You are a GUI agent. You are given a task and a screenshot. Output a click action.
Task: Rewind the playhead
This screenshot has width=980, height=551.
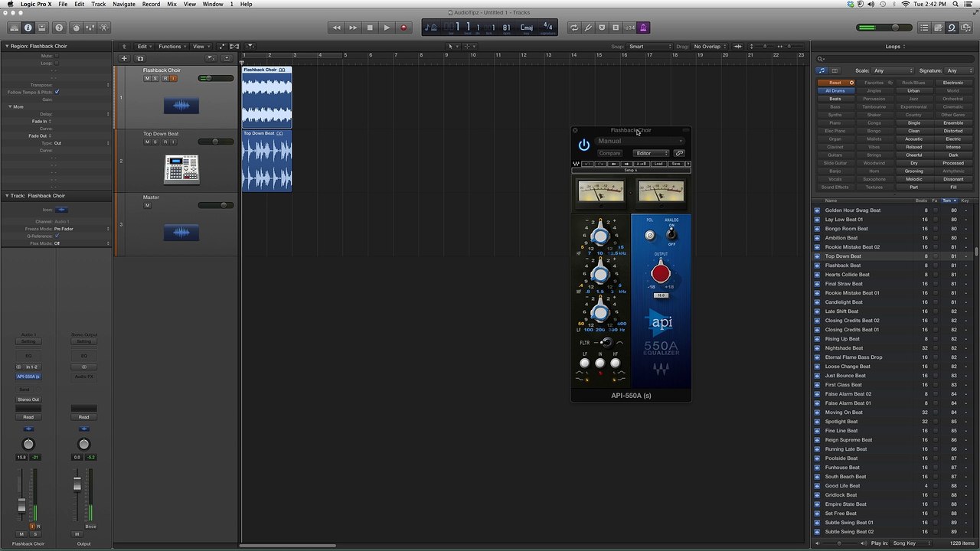336,28
